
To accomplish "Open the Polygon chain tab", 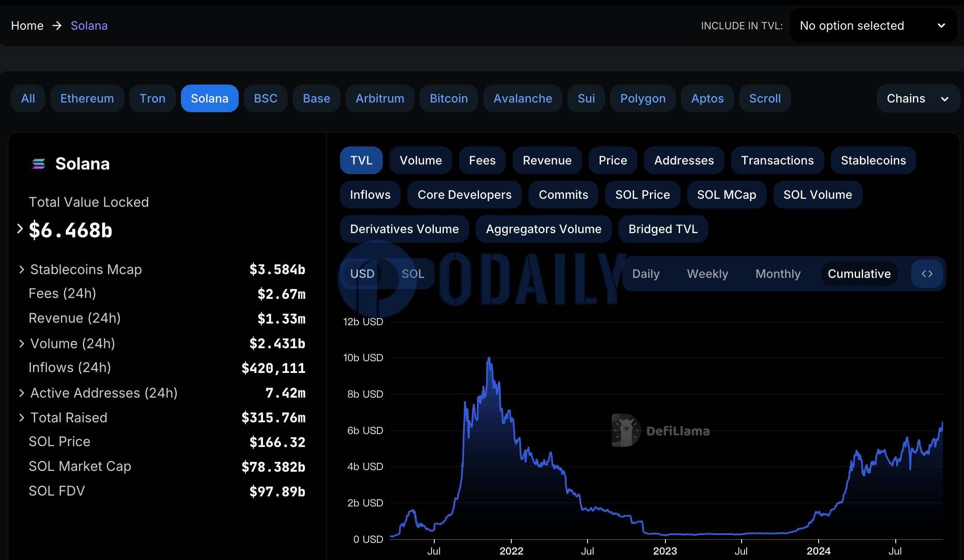I will 643,98.
